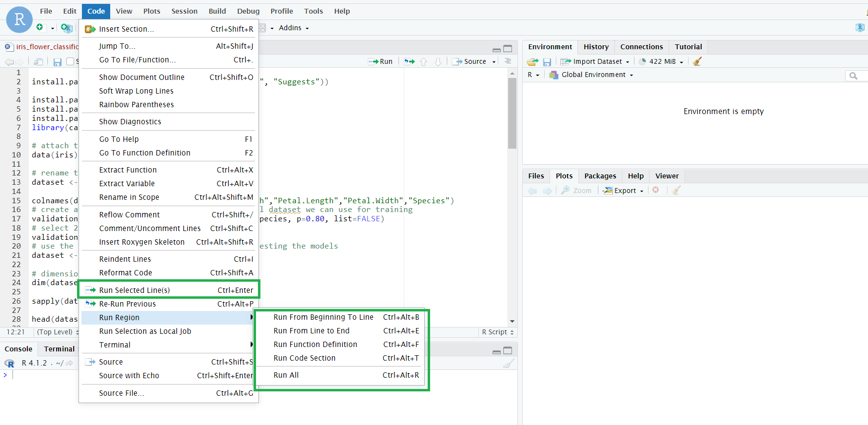Click the remove current plot red X icon
868x425 pixels.
656,190
